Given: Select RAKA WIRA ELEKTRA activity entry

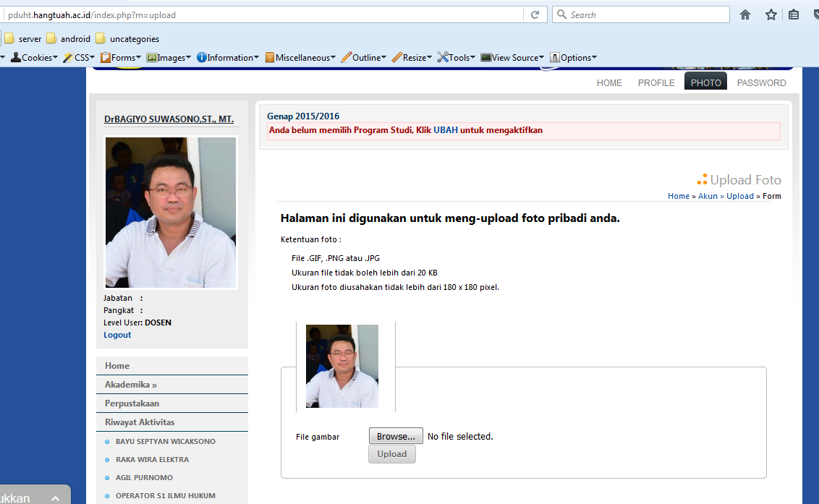Looking at the screenshot, I should pyautogui.click(x=152, y=460).
